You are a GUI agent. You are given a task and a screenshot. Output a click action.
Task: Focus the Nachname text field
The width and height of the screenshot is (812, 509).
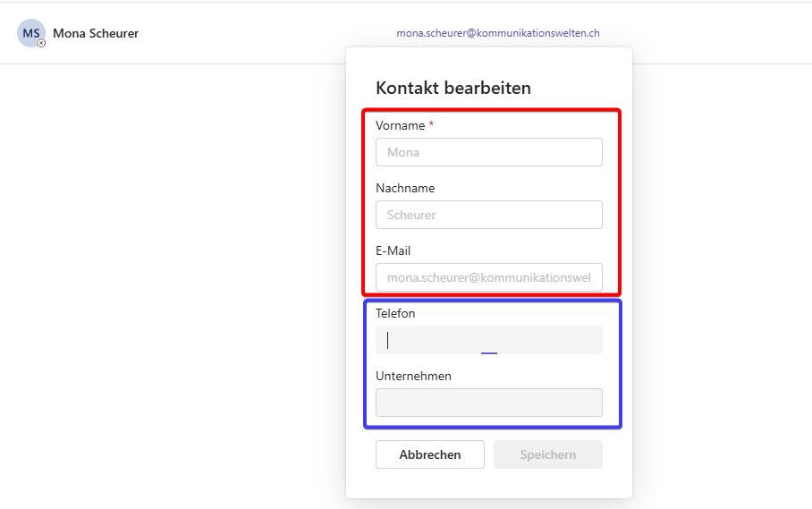pos(488,215)
